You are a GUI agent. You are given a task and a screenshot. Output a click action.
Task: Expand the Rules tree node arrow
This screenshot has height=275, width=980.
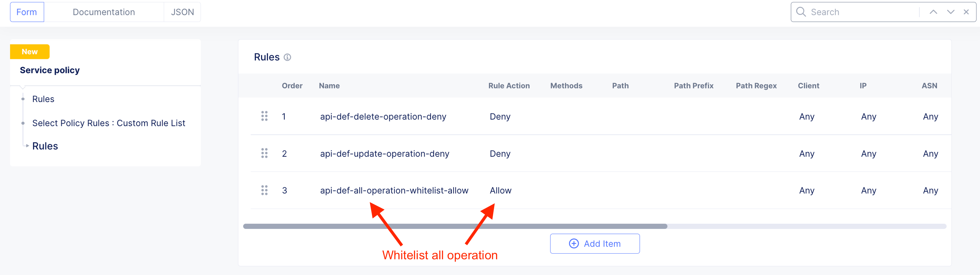(27, 146)
